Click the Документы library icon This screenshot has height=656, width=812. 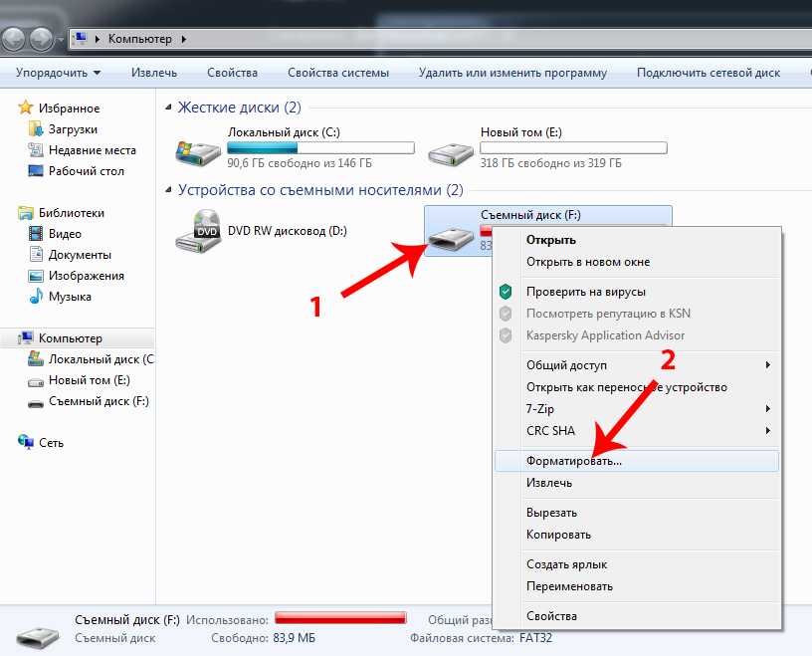[x=36, y=255]
